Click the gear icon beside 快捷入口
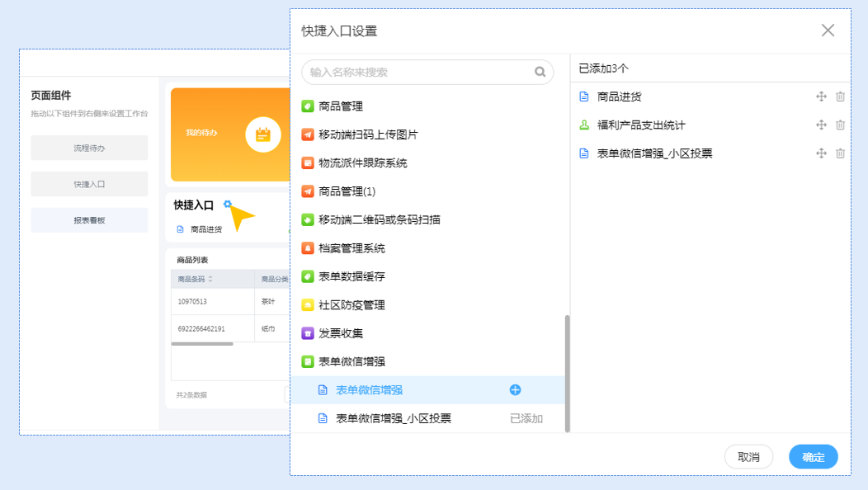 click(228, 205)
